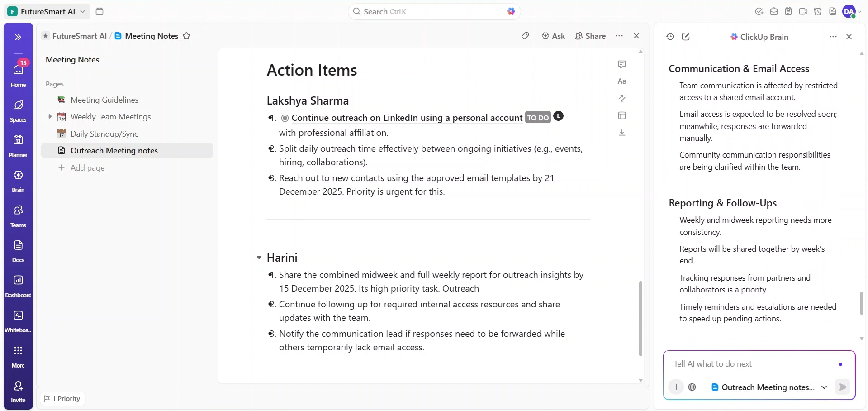This screenshot has width=868, height=411.
Task: Click the document icon in the top bar
Action: (x=833, y=11)
